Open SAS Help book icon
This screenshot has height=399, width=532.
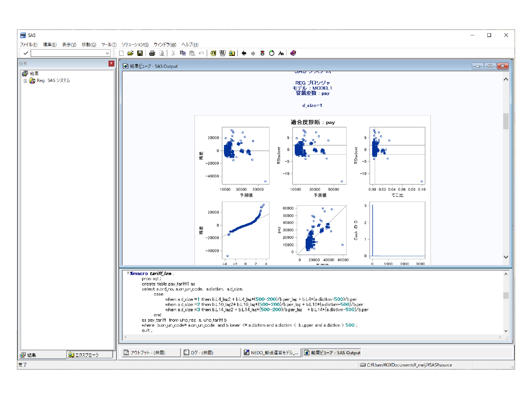click(x=293, y=53)
